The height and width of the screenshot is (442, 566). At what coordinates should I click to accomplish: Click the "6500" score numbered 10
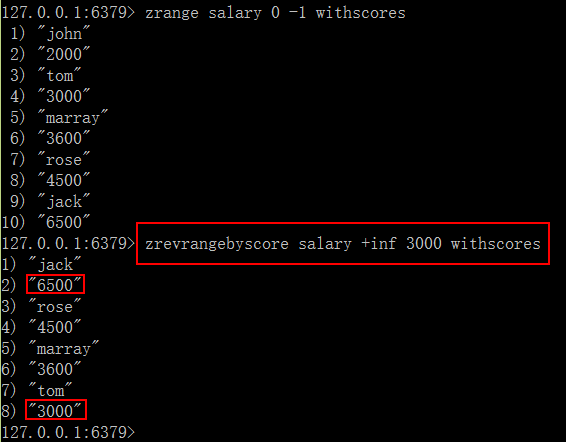click(64, 222)
